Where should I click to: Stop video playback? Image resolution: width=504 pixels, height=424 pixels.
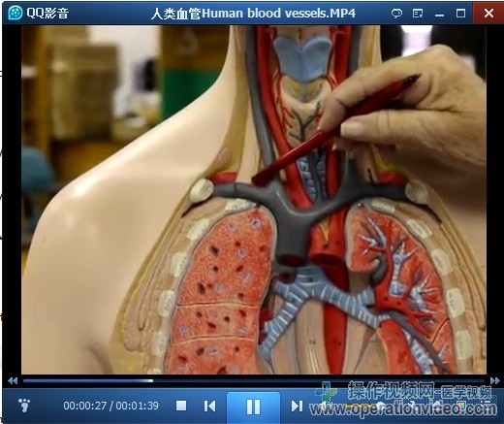click(x=181, y=406)
